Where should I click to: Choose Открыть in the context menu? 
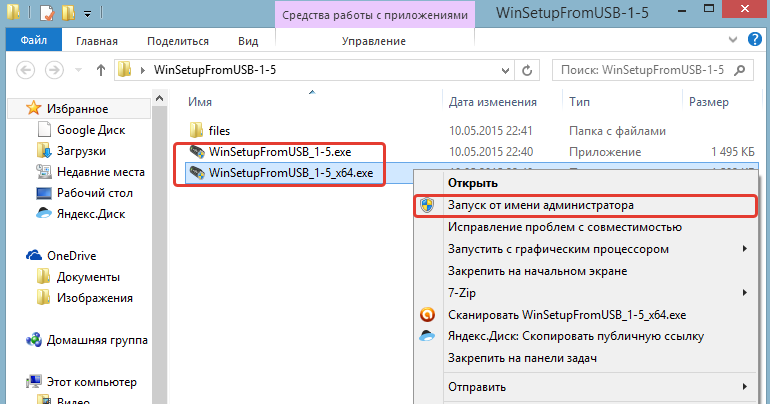point(472,183)
